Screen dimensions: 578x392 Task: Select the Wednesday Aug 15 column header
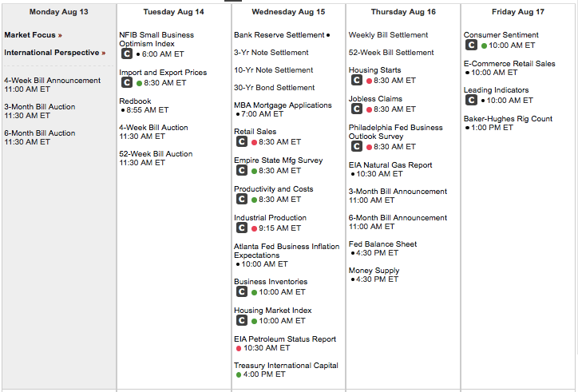pos(288,12)
